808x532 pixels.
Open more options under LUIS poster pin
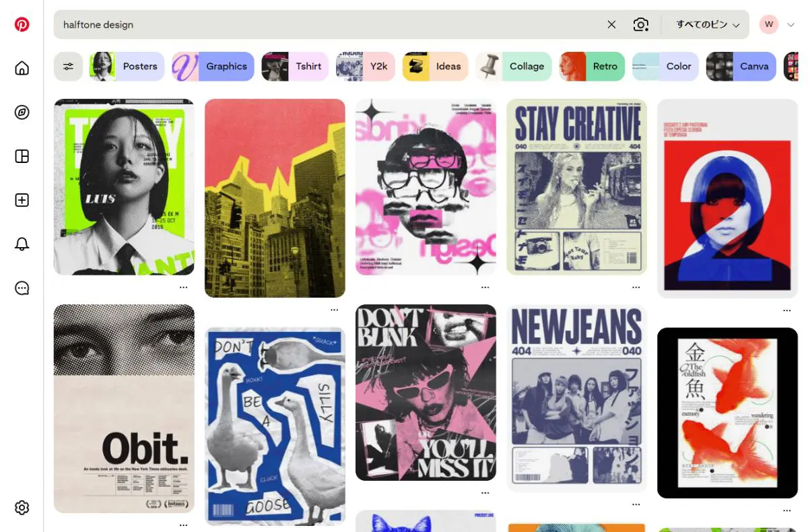(184, 287)
